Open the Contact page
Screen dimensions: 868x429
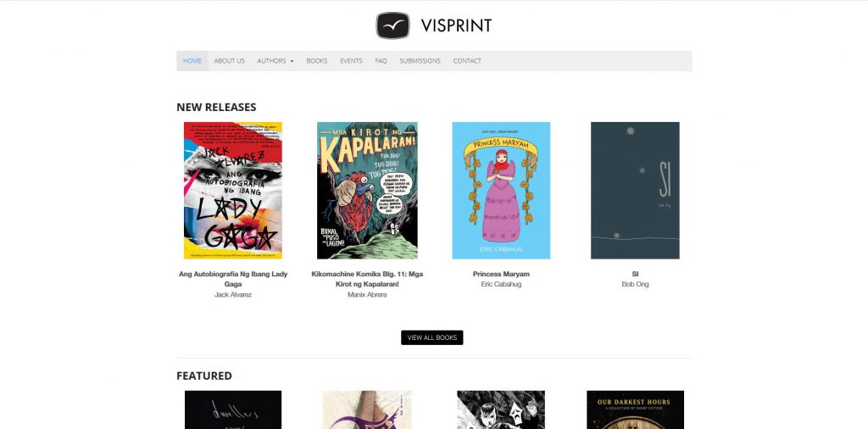pos(467,61)
